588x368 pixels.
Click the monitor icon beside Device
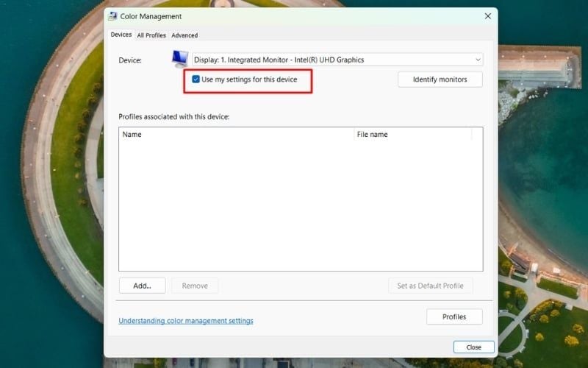(x=180, y=59)
